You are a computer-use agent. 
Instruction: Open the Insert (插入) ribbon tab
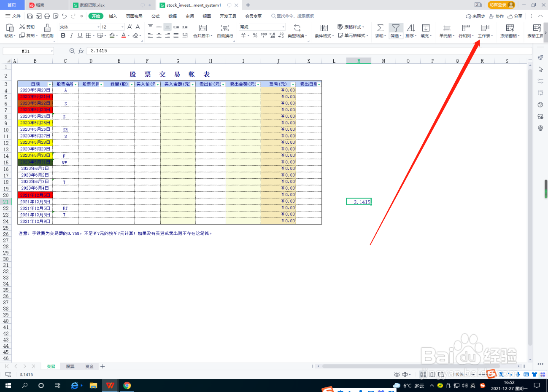113,16
